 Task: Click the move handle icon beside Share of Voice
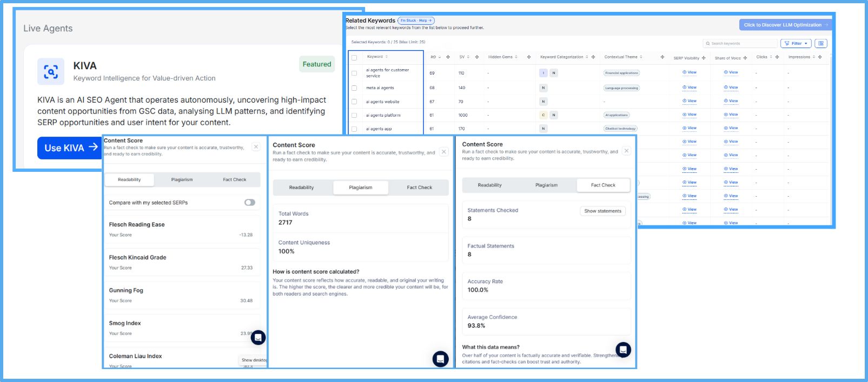[745, 58]
